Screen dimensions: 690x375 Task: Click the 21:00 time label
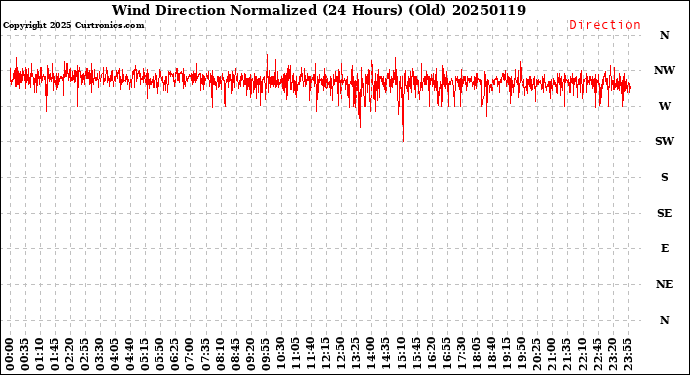click(x=551, y=354)
